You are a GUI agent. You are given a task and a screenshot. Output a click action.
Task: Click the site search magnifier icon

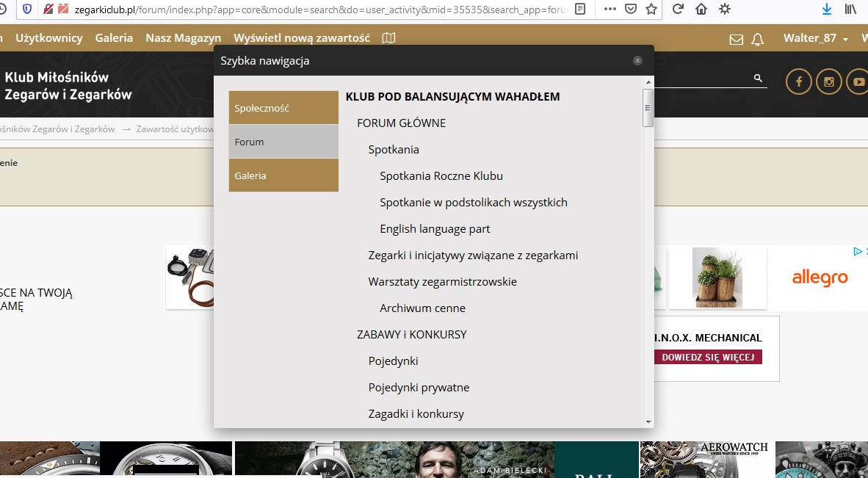coord(759,79)
